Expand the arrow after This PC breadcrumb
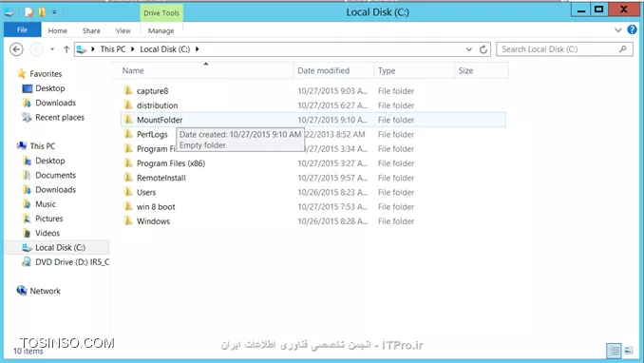 tap(133, 48)
